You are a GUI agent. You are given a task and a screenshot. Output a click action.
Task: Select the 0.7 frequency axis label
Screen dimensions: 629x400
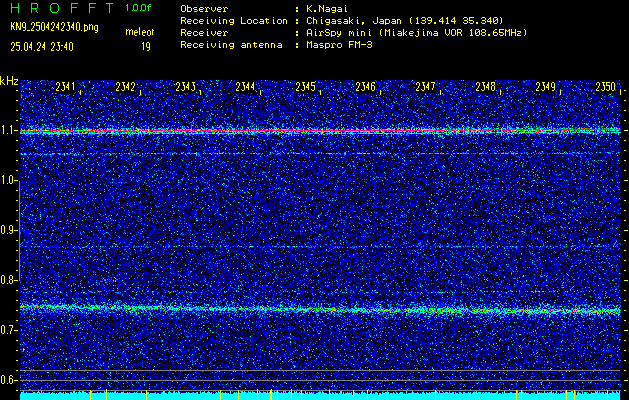click(x=7, y=330)
